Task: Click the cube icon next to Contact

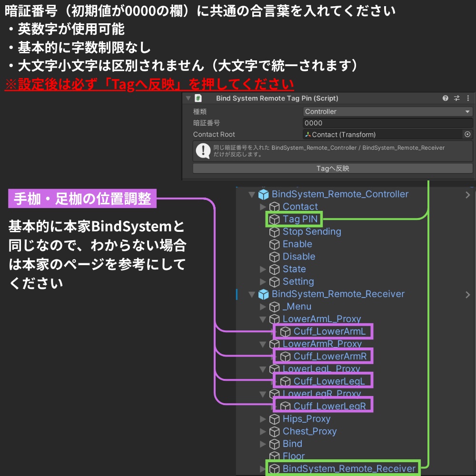Action: pyautogui.click(x=275, y=207)
